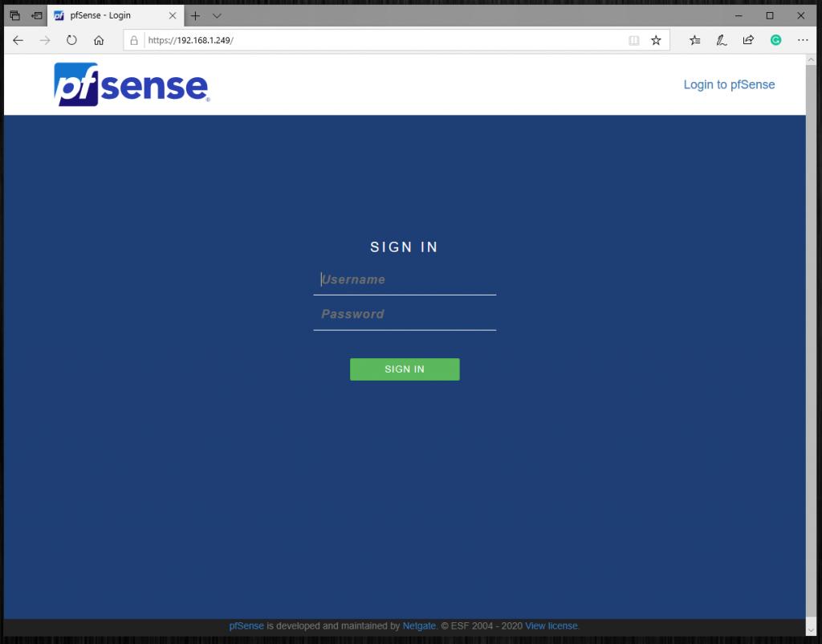Viewport: 822px width, 644px height.
Task: Click the Set these tabs aside icon
Action: (x=37, y=16)
